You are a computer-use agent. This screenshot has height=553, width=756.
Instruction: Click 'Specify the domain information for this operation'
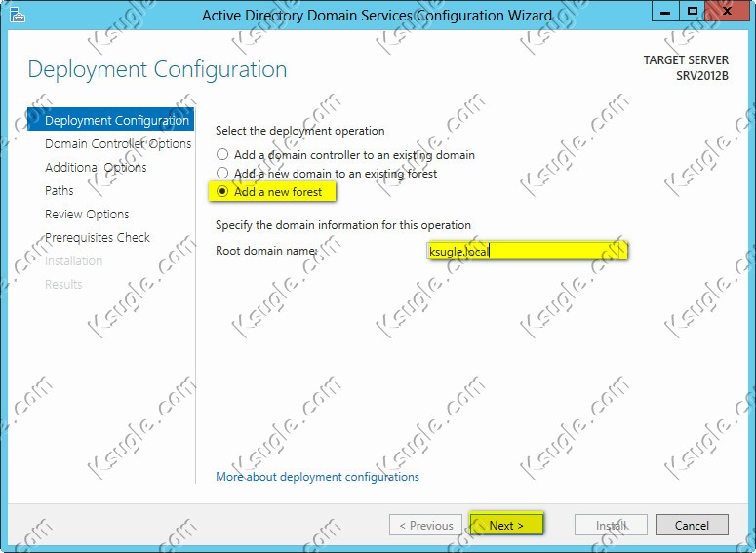343,225
